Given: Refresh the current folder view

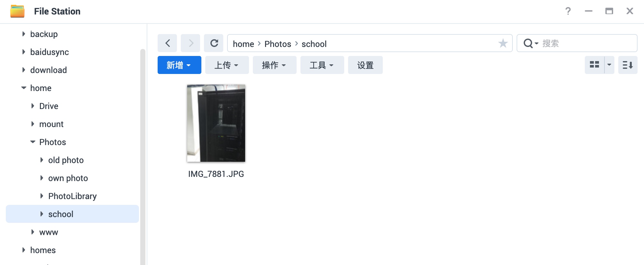Looking at the screenshot, I should point(214,43).
